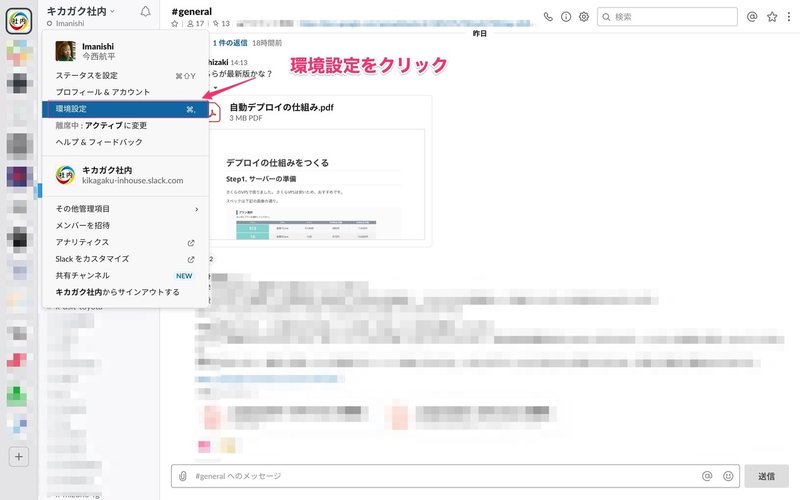Open ヘルプ & フィードバック
800x500 pixels.
125,142
